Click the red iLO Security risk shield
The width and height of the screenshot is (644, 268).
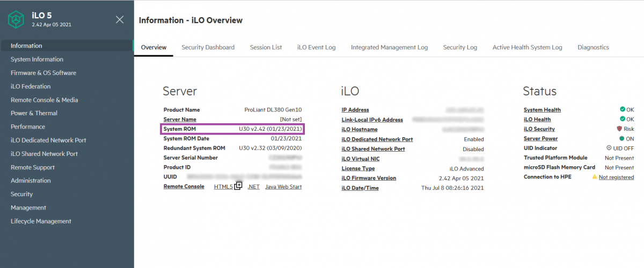[x=619, y=129]
